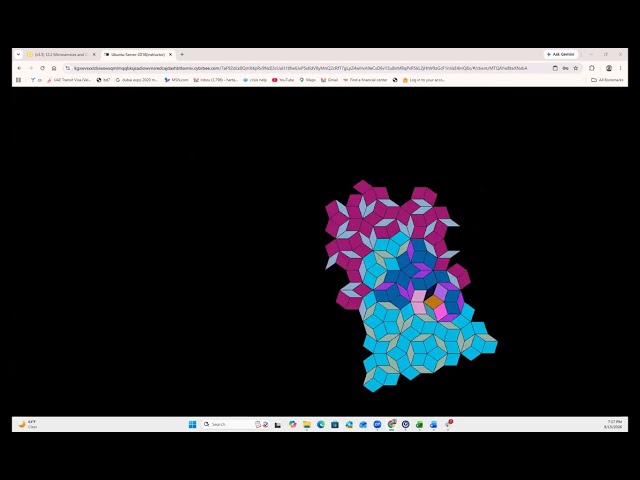Select the Ubuntu Server tab
640x480 pixels.
point(138,54)
